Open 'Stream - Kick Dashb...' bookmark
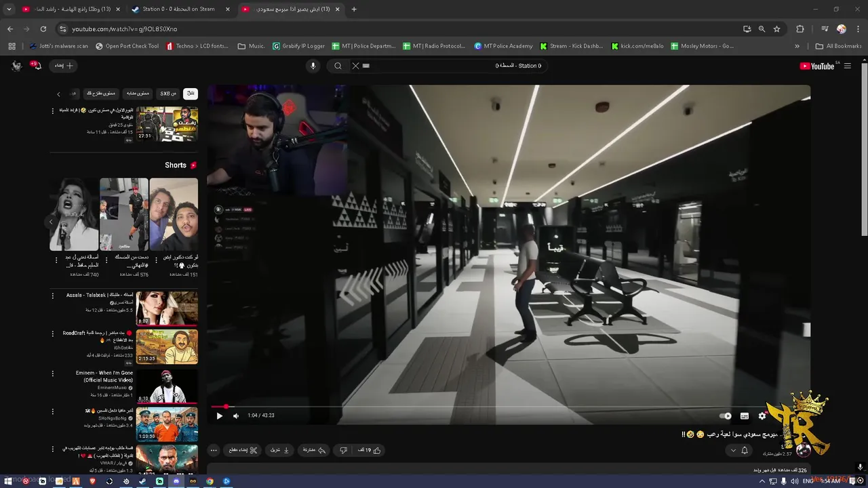Screen dimensions: 868x488 coord(572,46)
